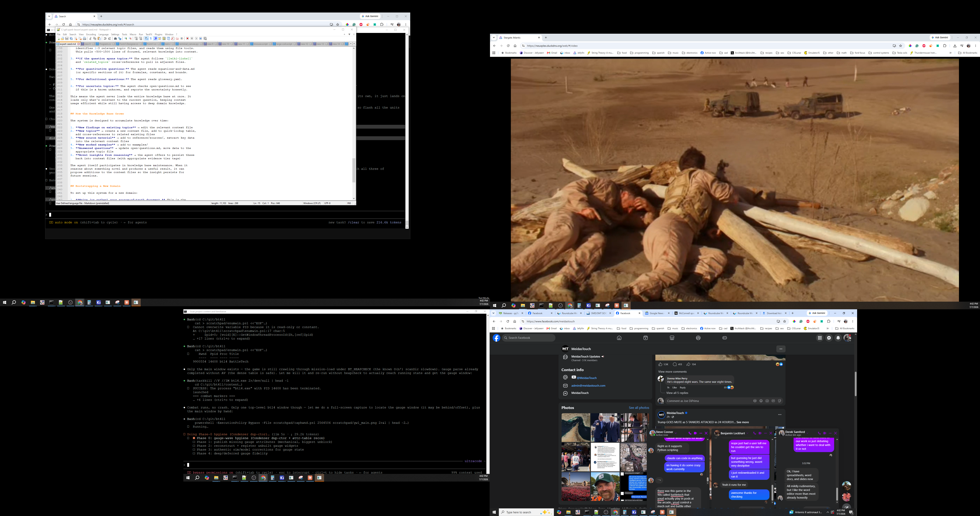Click the Facebook page vertical scrollbar thumb

[x=856, y=384]
